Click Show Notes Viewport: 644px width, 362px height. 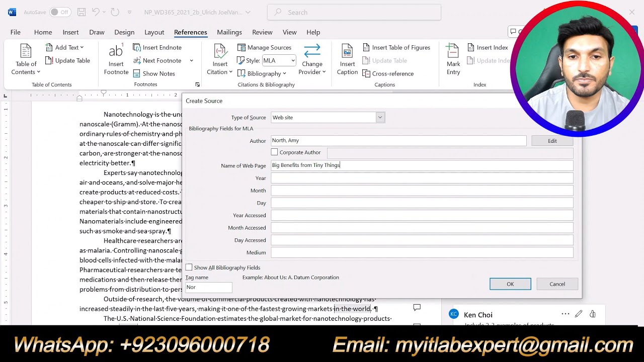pos(154,73)
